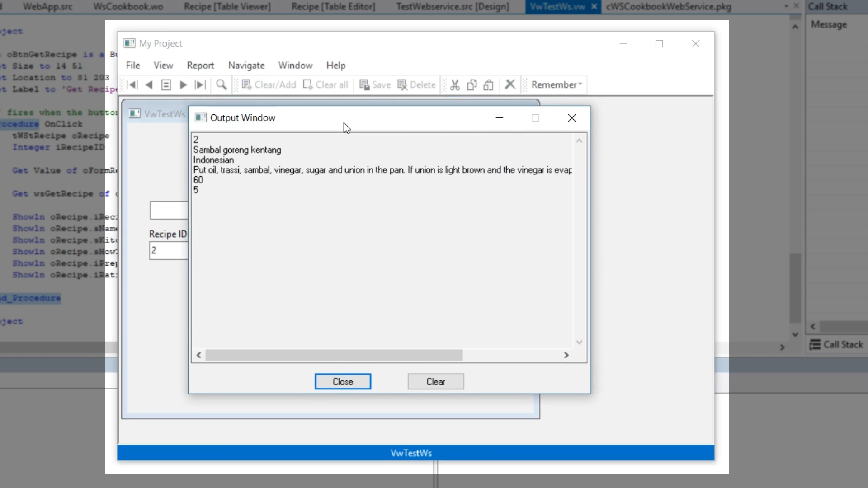Jump to last record icon
The height and width of the screenshot is (488, 868).
(200, 85)
